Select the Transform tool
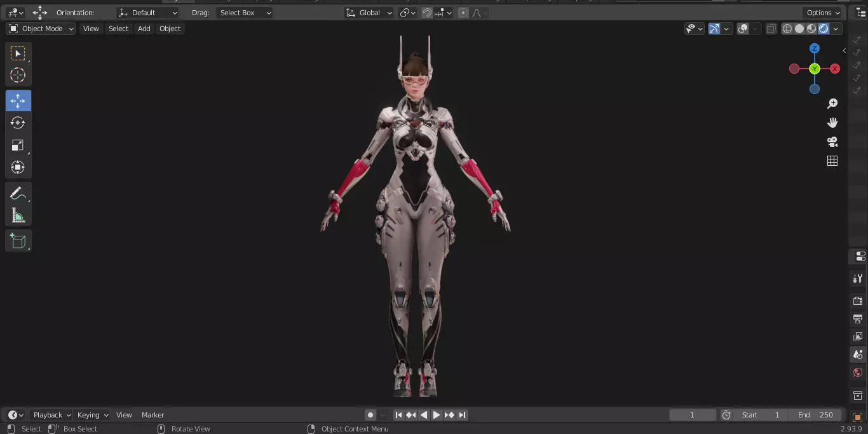This screenshot has width=868, height=434. click(18, 167)
